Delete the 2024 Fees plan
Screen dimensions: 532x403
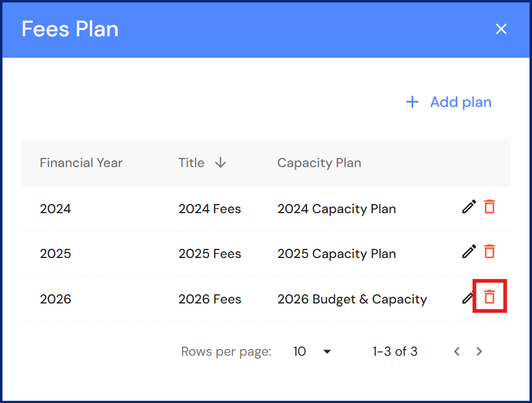tap(490, 207)
